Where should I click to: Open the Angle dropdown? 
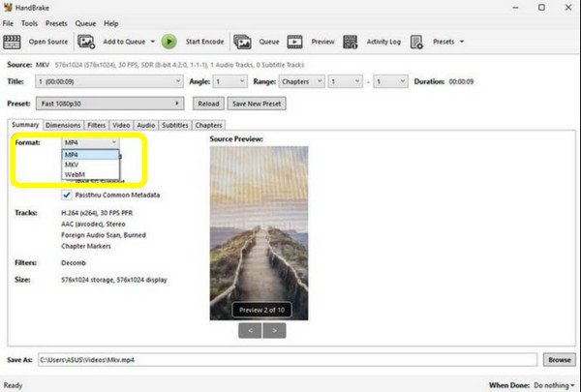point(229,81)
